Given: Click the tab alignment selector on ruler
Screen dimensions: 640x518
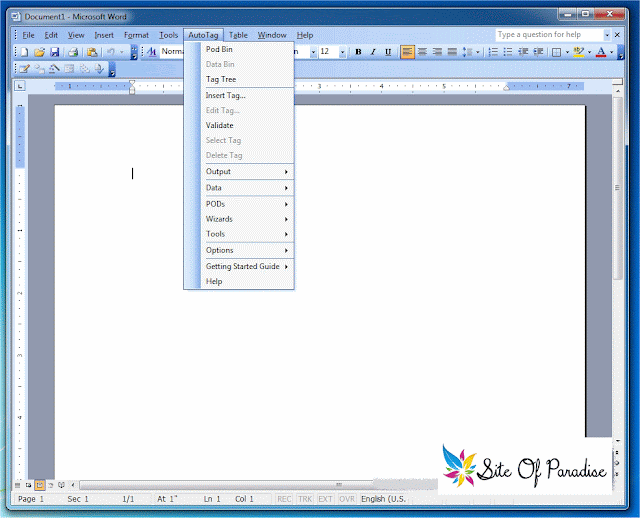Looking at the screenshot, I should click(20, 86).
